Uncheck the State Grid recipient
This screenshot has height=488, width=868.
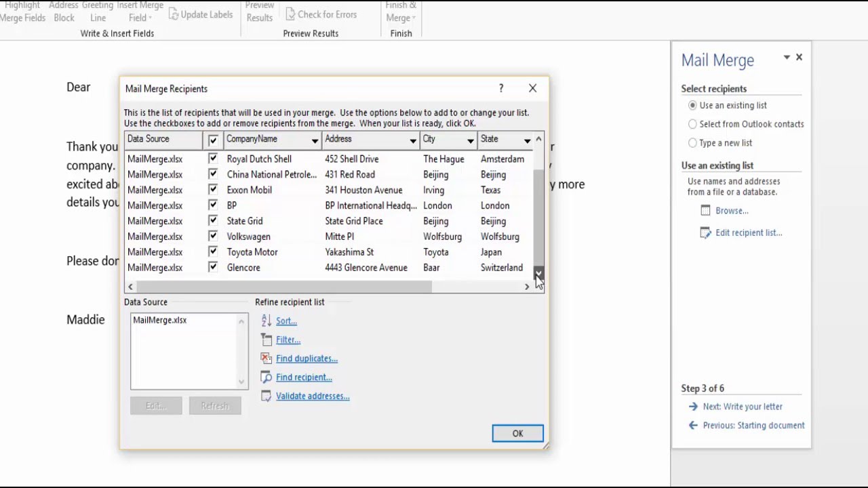click(213, 221)
